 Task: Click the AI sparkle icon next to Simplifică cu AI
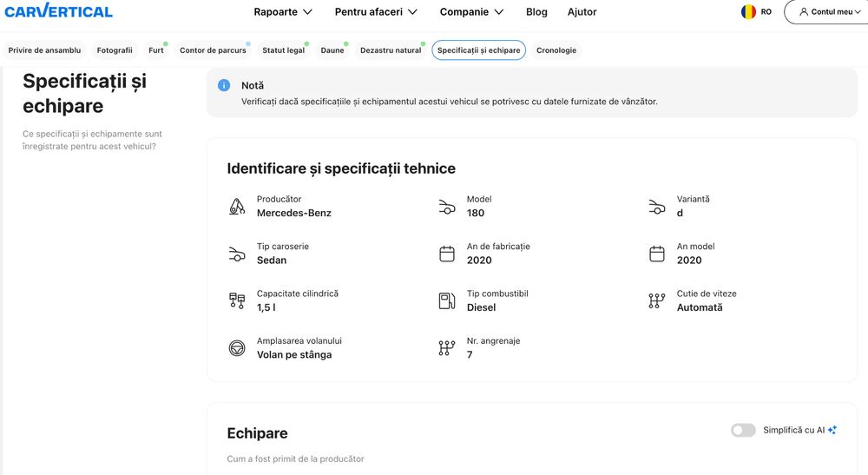(832, 430)
